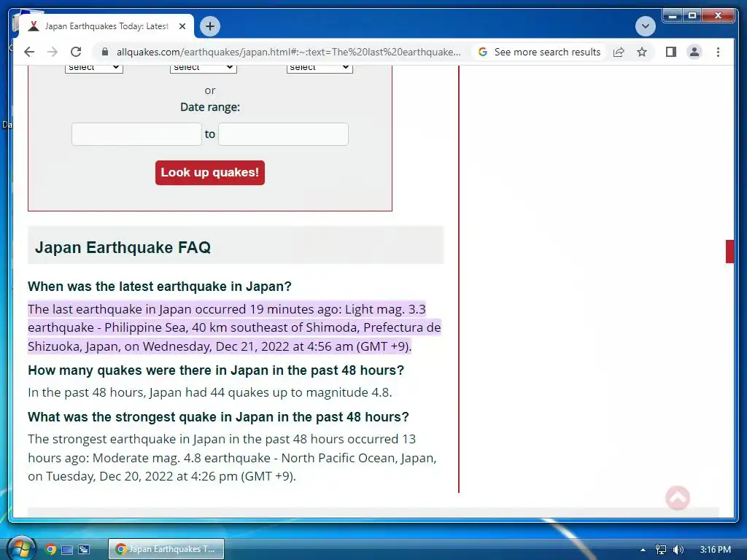
Task: Click See more search results chip
Action: coord(539,52)
